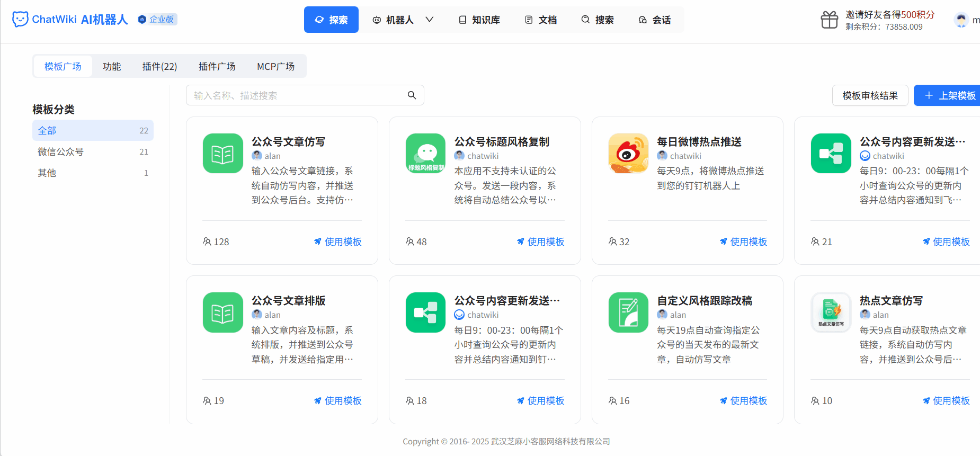
Task: Open the 自定义风格跟踪改稿 card title
Action: point(705,300)
